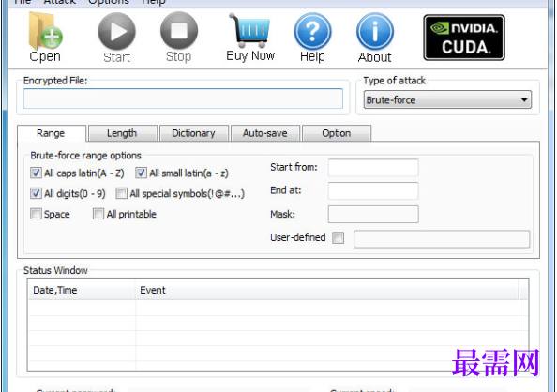Check the All printable option

tap(98, 214)
